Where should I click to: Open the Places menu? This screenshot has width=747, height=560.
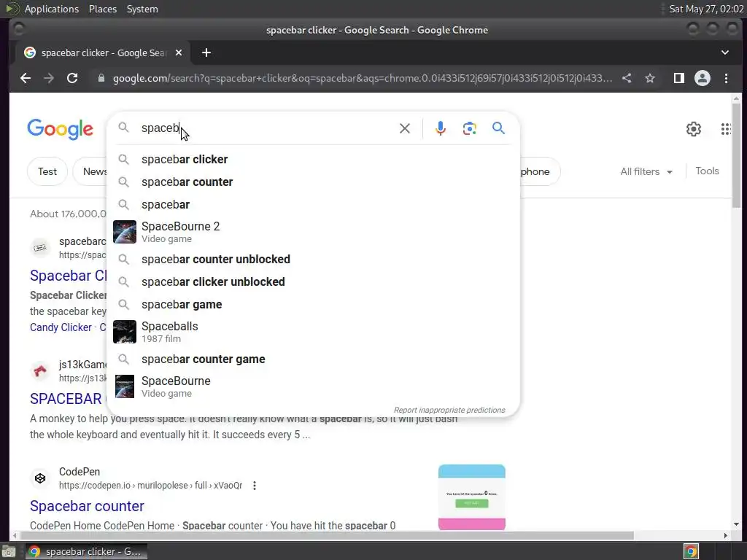[102, 9]
